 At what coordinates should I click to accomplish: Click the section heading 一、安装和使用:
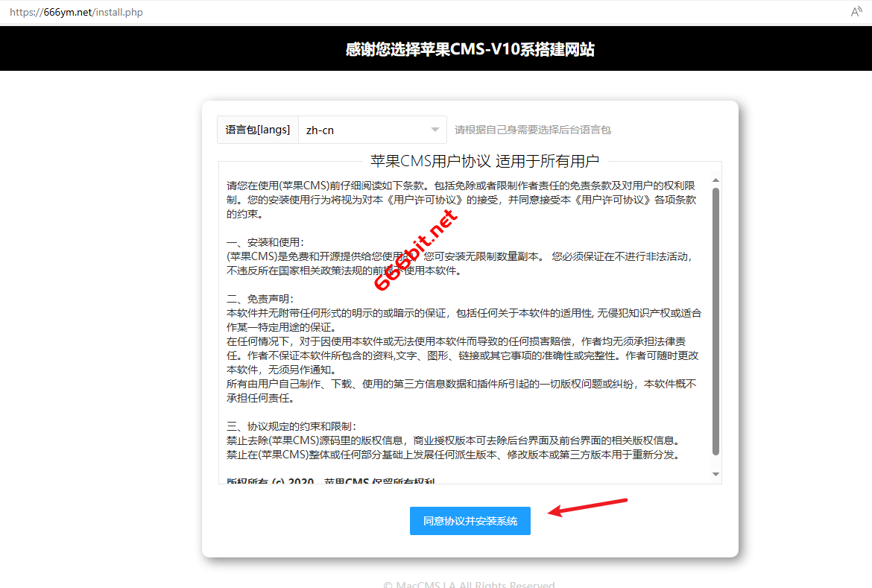pyautogui.click(x=265, y=242)
